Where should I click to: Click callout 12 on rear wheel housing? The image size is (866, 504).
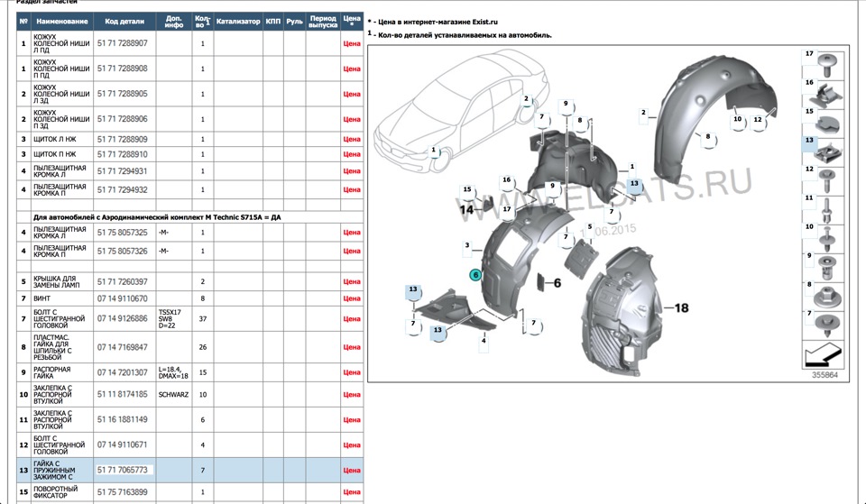pyautogui.click(x=758, y=119)
